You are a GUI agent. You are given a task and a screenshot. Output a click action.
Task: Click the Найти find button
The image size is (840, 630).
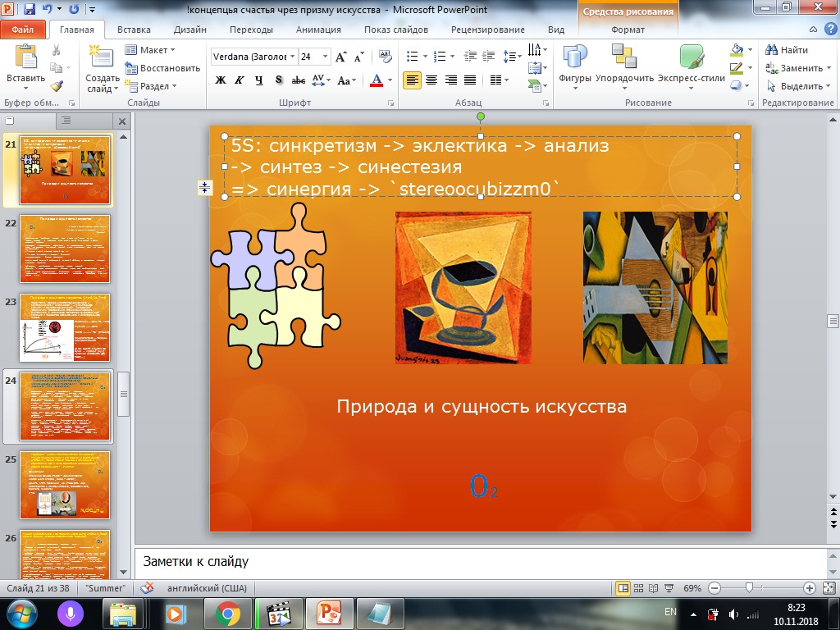787,50
